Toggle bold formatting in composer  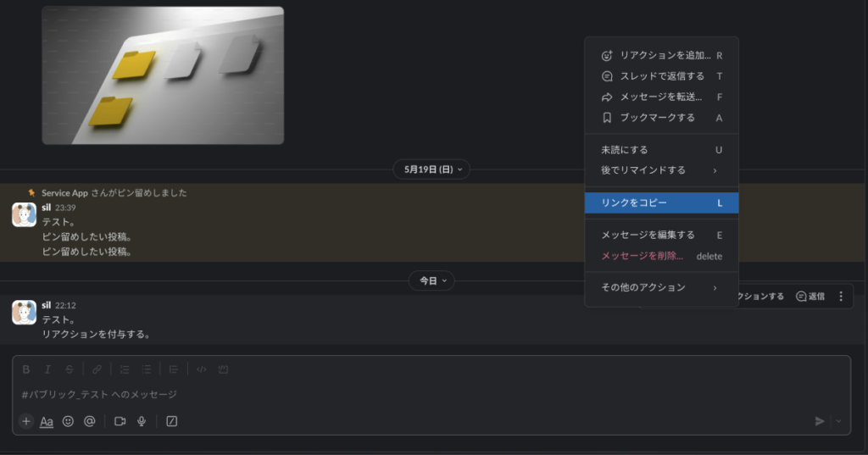pyautogui.click(x=26, y=369)
